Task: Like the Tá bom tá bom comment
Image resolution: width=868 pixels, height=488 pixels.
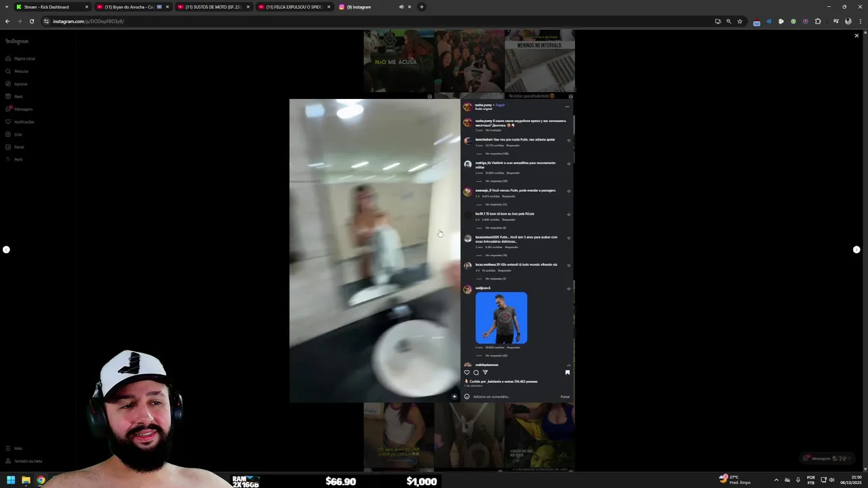Action: 568,215
